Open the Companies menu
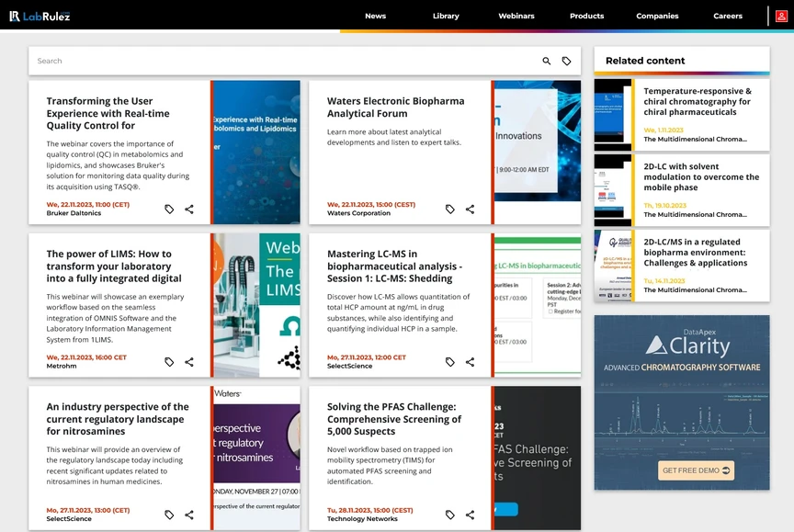The image size is (794, 532). point(657,17)
